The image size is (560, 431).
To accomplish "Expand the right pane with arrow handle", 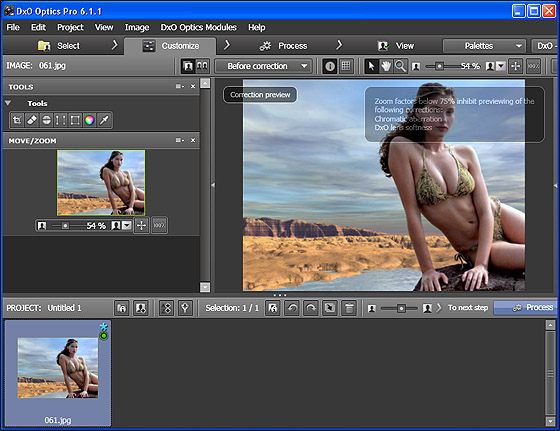I will (x=556, y=185).
